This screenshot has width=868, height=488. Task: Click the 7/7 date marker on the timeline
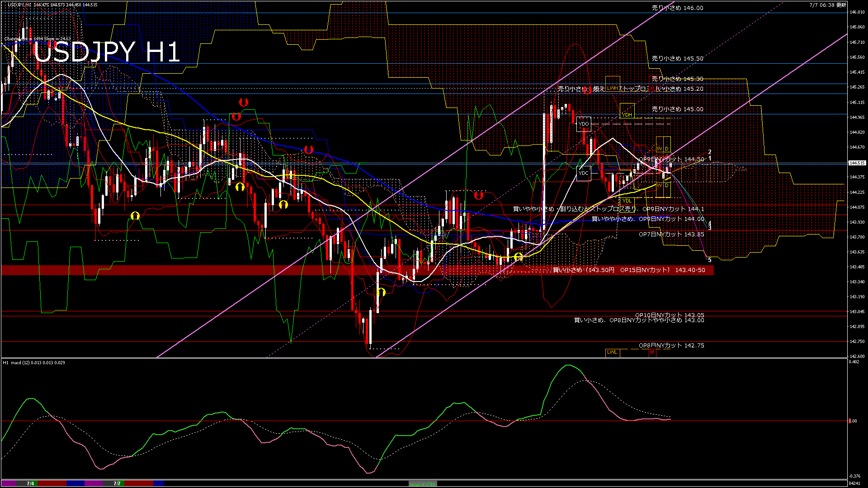click(117, 483)
